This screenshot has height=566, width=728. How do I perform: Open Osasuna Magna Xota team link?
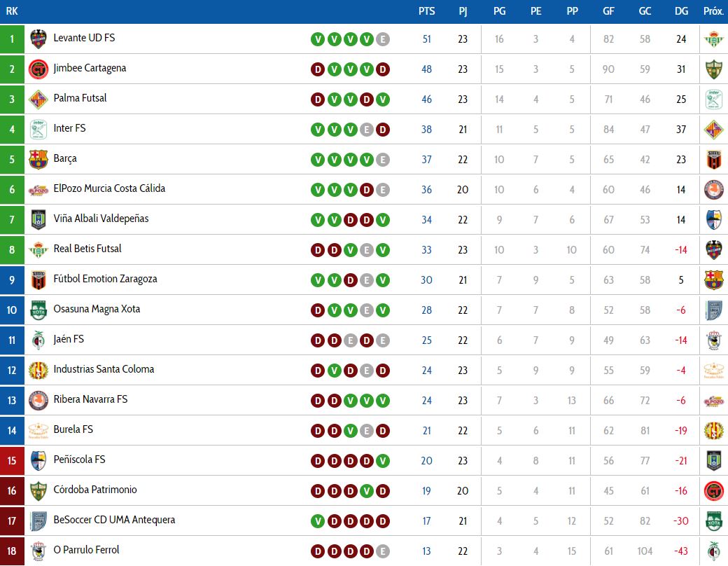coord(97,309)
